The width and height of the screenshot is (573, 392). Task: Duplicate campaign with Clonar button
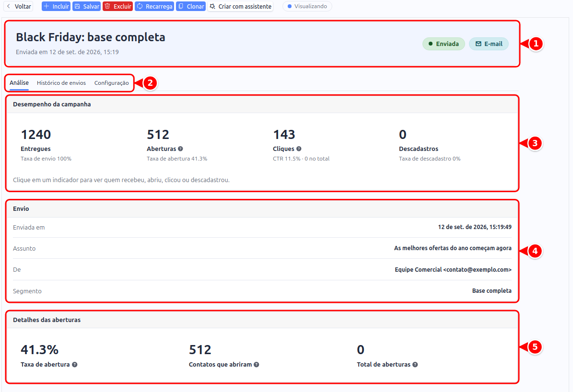click(191, 6)
